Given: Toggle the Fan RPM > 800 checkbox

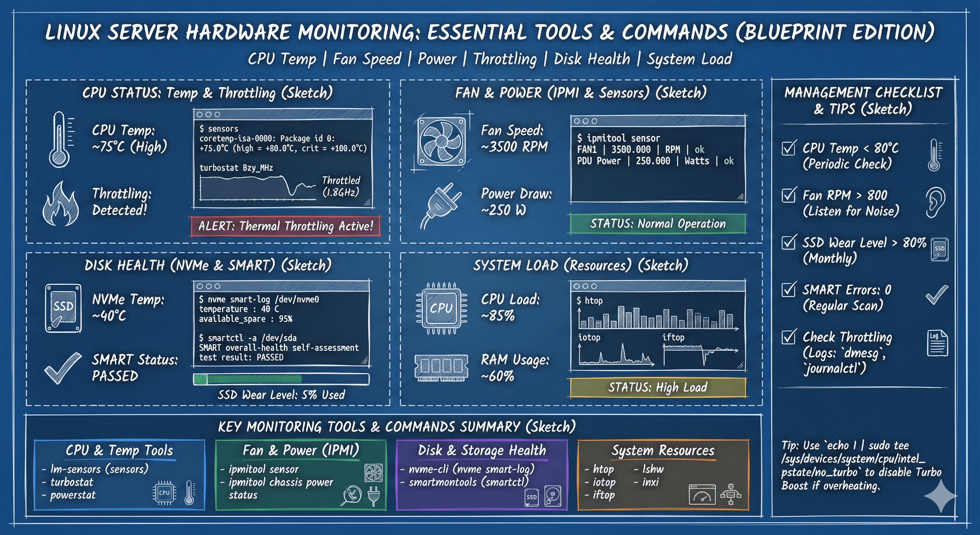Looking at the screenshot, I should [x=788, y=195].
